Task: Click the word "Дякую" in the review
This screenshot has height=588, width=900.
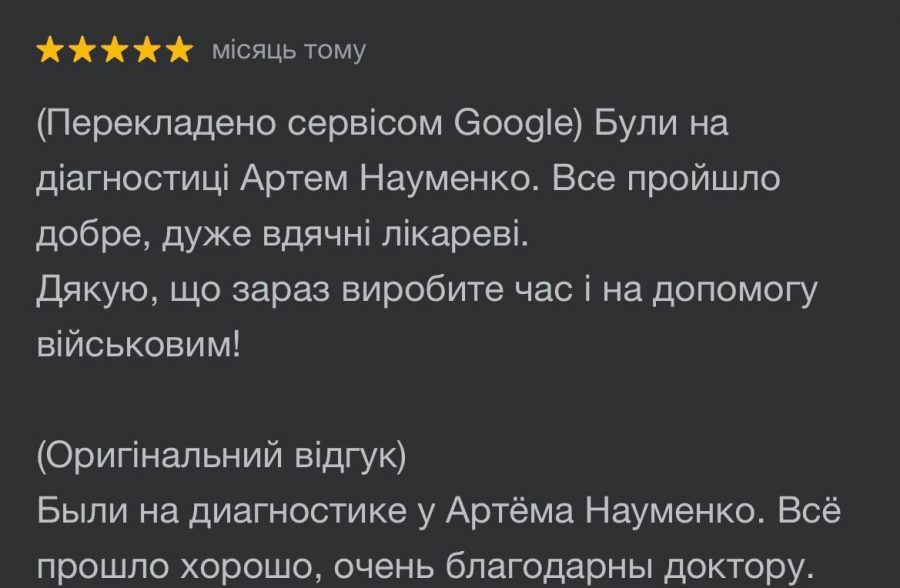Action: 92,290
